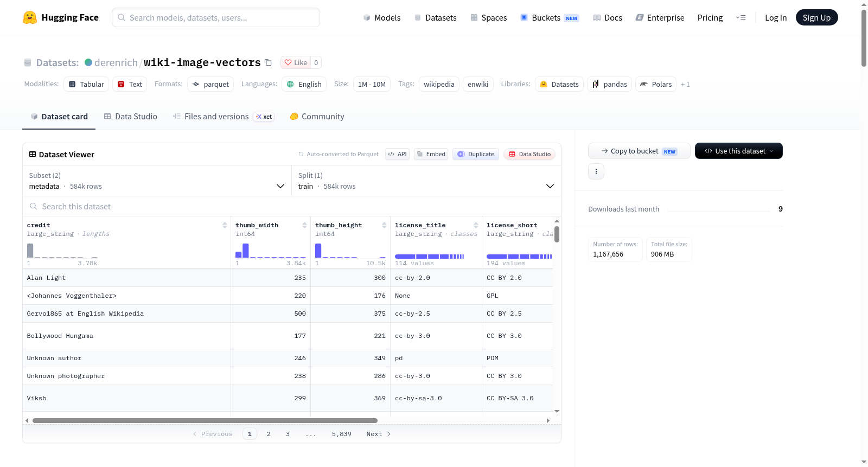The height and width of the screenshot is (467, 868).
Task: Show the +1 additional libraries
Action: click(x=685, y=84)
